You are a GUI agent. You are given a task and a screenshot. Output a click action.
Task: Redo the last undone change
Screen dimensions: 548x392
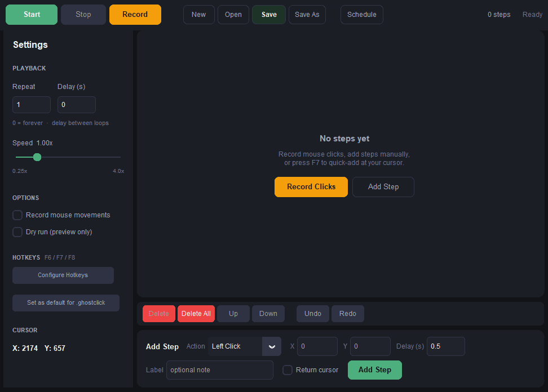coord(347,313)
